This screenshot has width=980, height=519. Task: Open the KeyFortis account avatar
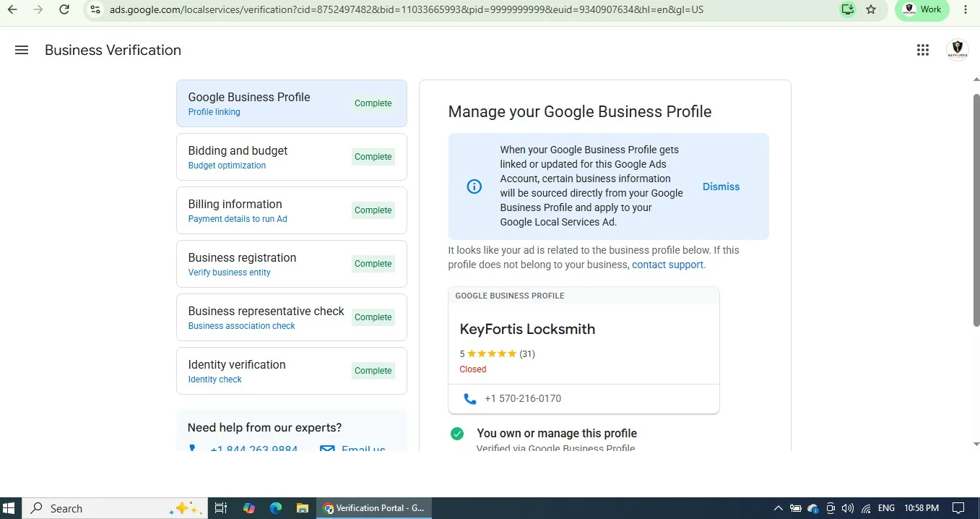957,50
